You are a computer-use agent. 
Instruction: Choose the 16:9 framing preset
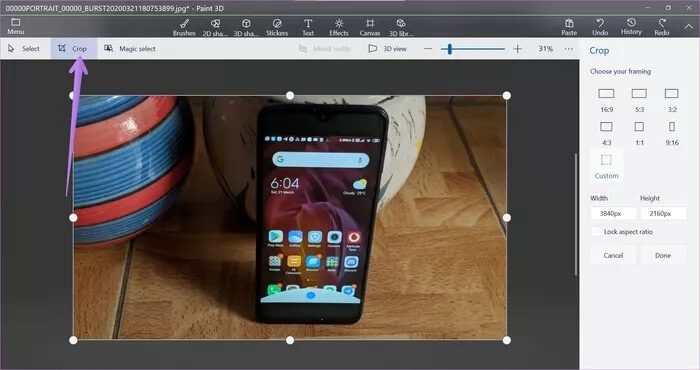point(606,100)
